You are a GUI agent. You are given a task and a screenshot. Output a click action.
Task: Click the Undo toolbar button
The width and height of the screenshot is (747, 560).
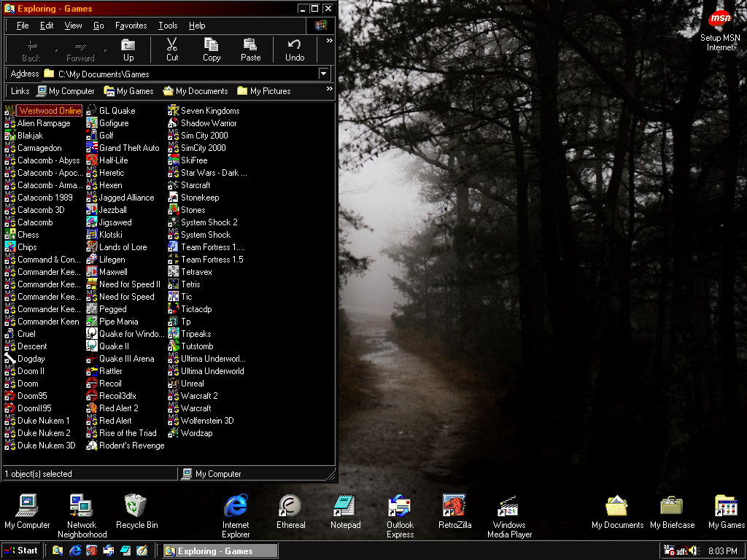295,50
